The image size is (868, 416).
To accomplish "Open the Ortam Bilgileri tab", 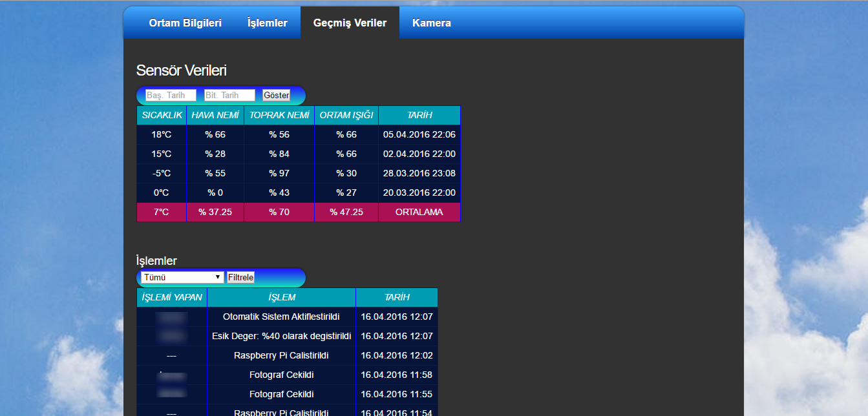I will [x=185, y=23].
